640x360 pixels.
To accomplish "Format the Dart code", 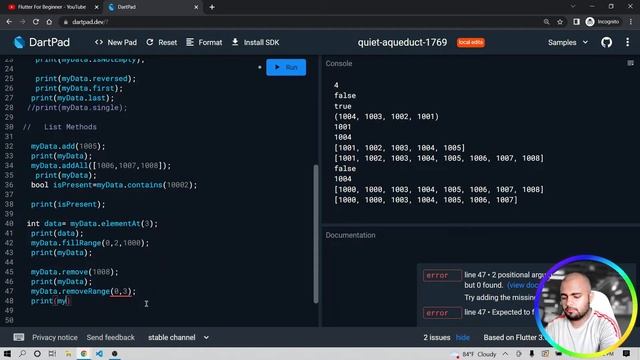I will click(x=204, y=42).
